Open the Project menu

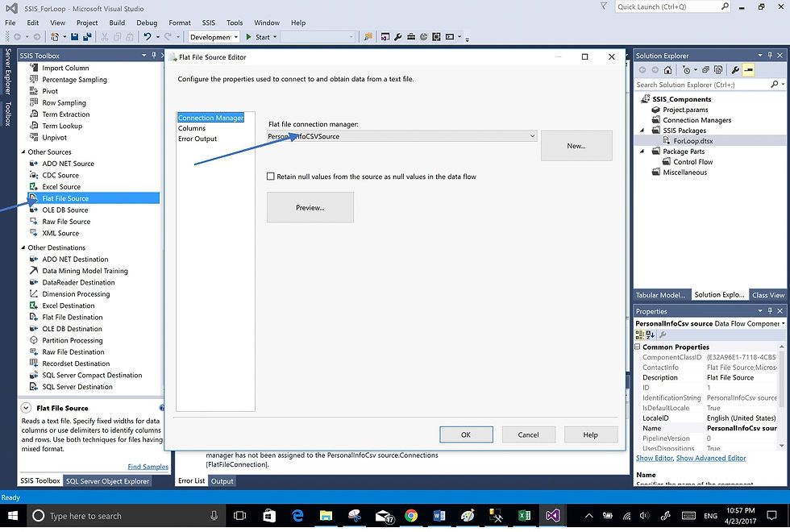click(x=87, y=23)
